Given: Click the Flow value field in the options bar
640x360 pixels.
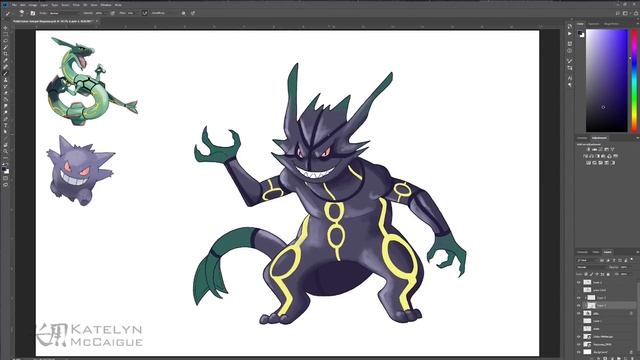Looking at the screenshot, I should pyautogui.click(x=130, y=13).
